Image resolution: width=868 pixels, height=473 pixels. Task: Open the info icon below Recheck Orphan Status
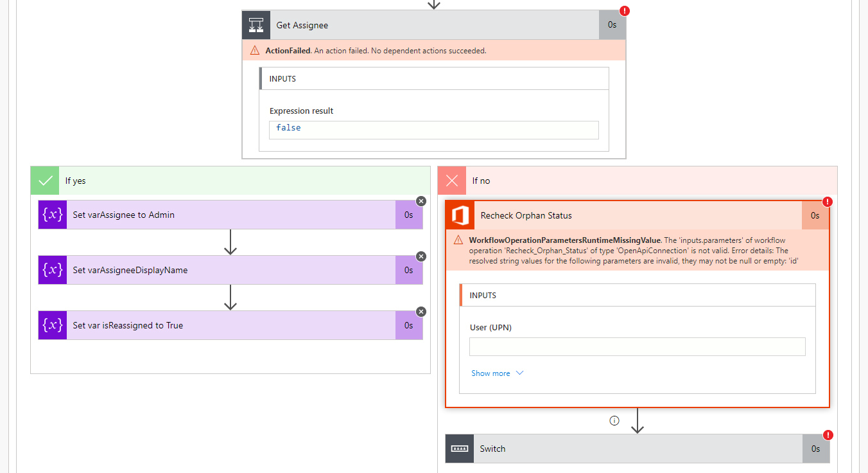pyautogui.click(x=614, y=420)
